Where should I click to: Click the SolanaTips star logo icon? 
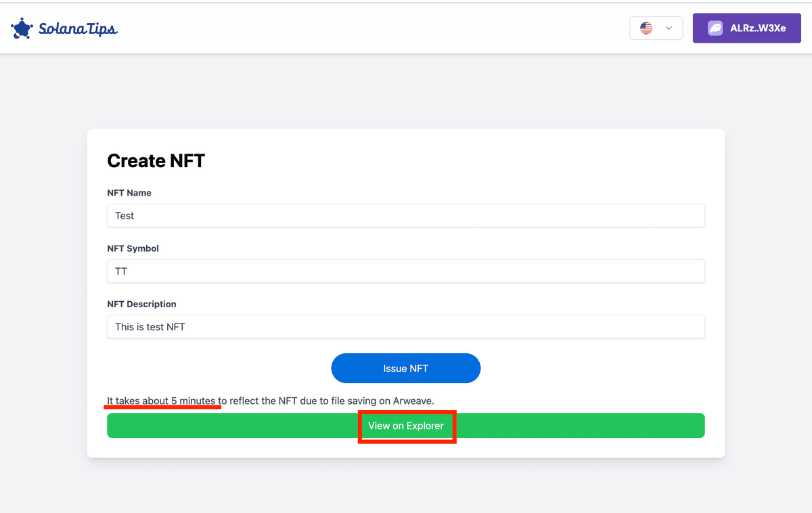coord(22,28)
